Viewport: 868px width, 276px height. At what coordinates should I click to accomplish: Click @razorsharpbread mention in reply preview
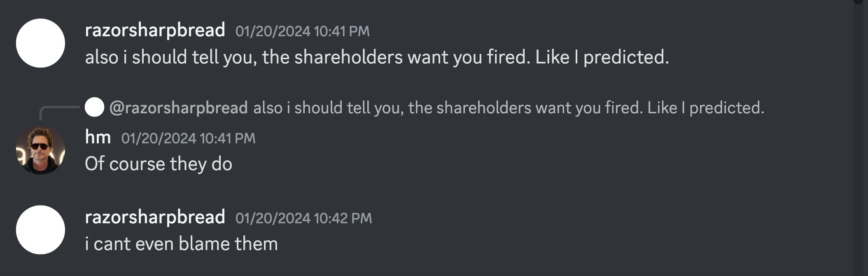[x=179, y=108]
